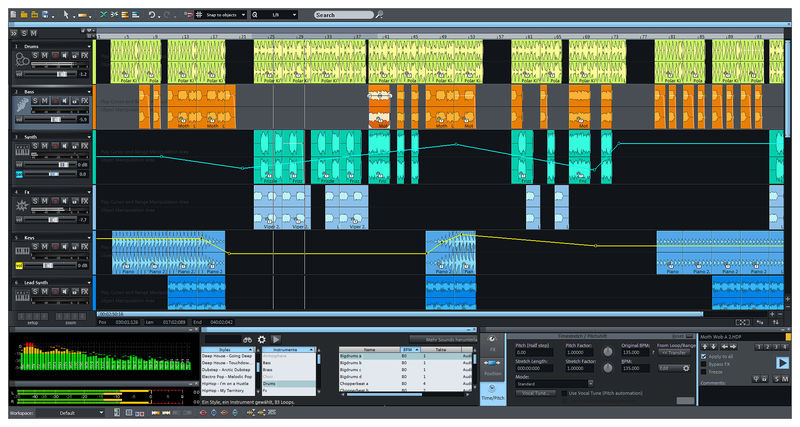Expand the Bass track name dropdown arrow

pos(89,92)
